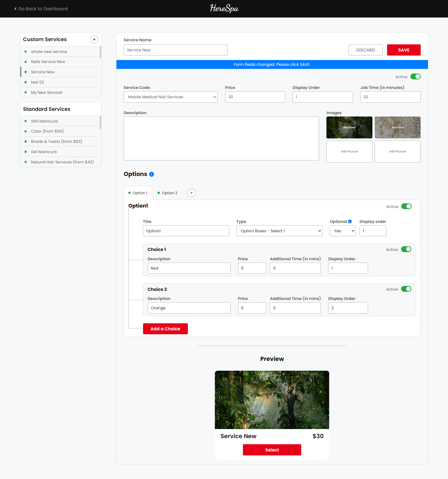Switch to the Option 1 tab
Image resolution: width=448 pixels, height=479 pixels.
coord(139,193)
